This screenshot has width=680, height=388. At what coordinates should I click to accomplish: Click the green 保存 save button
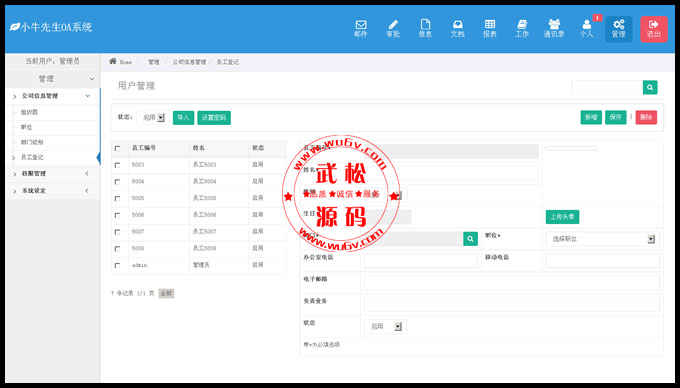pos(615,117)
